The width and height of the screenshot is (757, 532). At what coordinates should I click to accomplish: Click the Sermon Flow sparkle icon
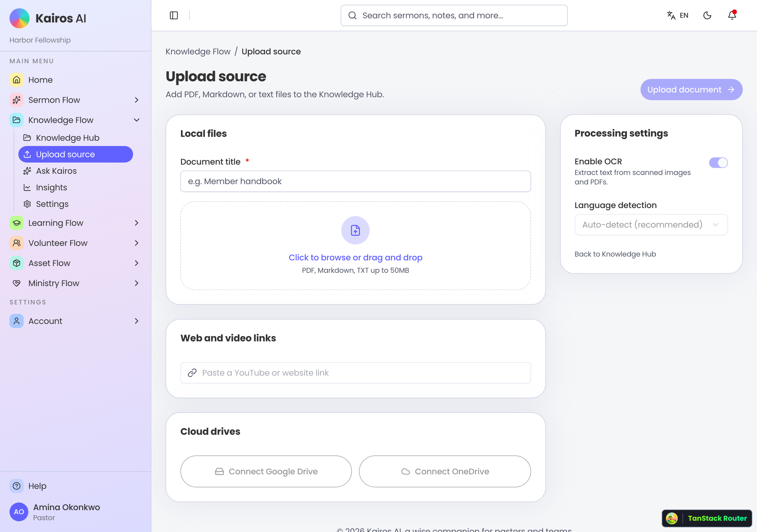17,100
